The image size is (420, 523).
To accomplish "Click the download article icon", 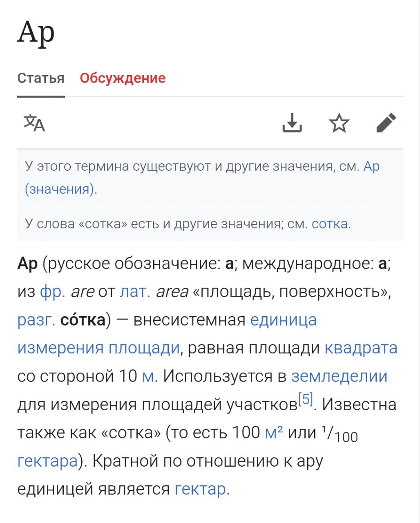I will [x=292, y=123].
